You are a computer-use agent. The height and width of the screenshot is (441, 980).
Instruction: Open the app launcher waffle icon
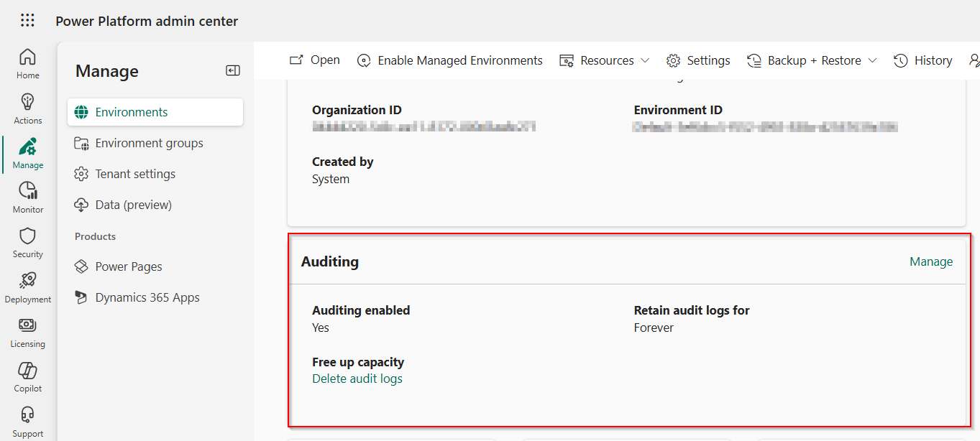(x=27, y=21)
